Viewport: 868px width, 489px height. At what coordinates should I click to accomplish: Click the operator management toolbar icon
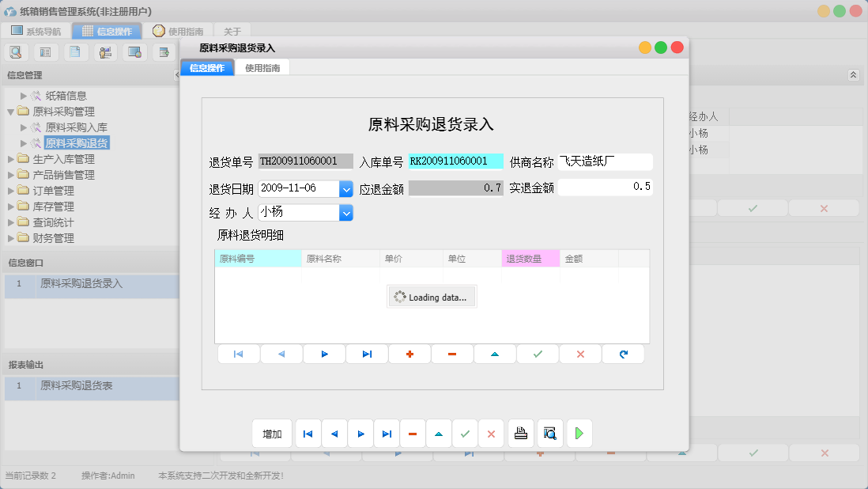105,51
